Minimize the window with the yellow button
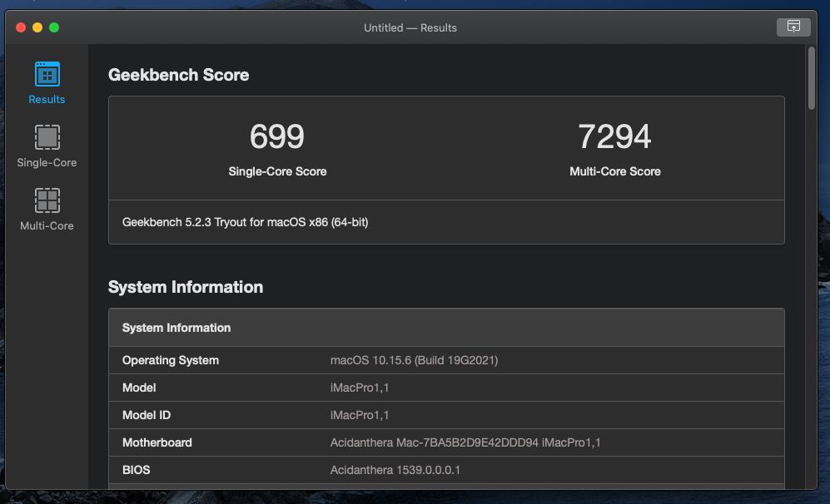The height and width of the screenshot is (504, 830). 37,27
